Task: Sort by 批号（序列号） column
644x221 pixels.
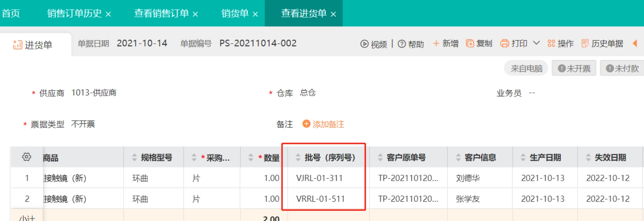Action: [298, 157]
